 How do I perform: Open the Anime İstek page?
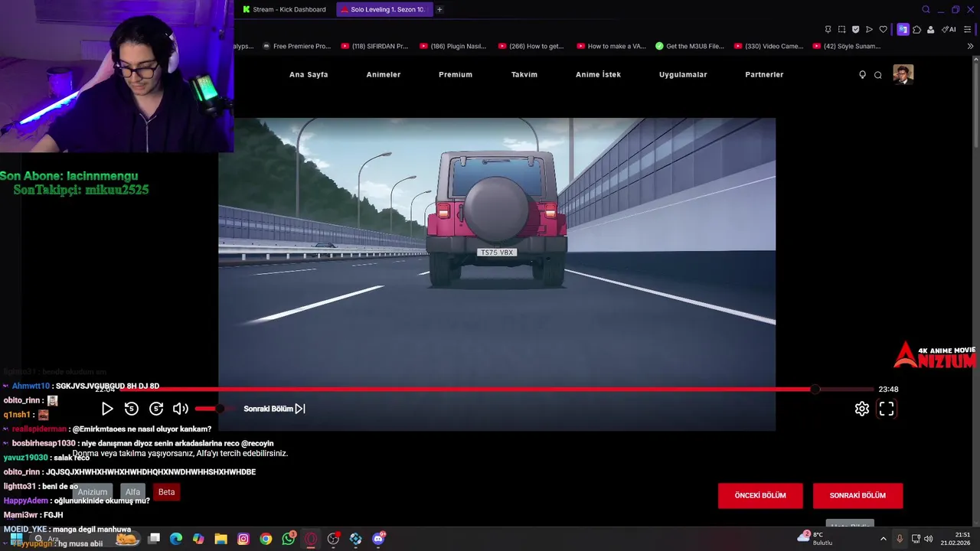click(x=598, y=74)
